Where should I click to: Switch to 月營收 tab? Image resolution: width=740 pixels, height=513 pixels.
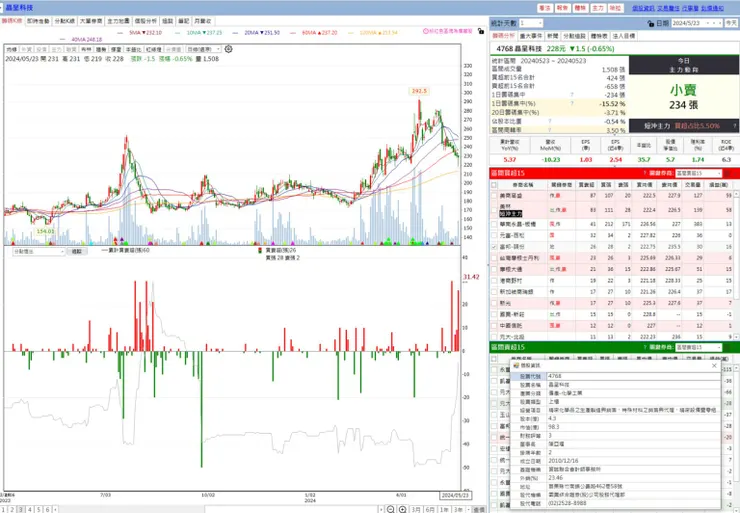(203, 21)
